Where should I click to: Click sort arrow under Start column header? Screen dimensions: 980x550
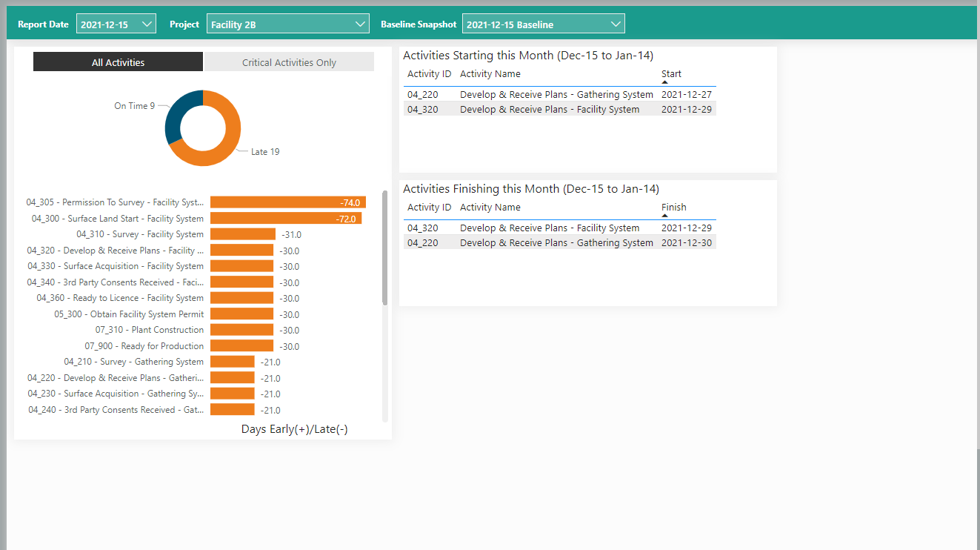coord(664,82)
